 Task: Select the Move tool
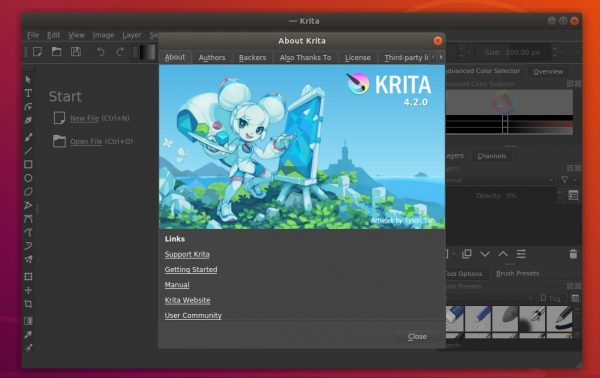28,290
